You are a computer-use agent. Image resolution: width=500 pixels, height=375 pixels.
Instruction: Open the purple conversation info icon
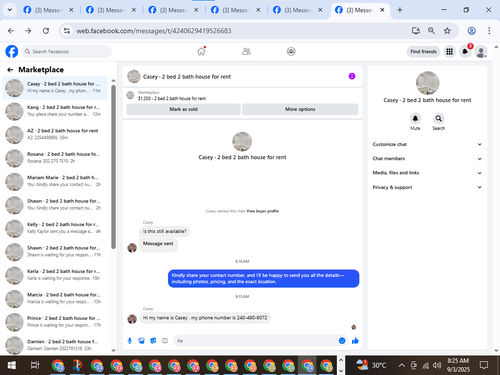coord(352,76)
